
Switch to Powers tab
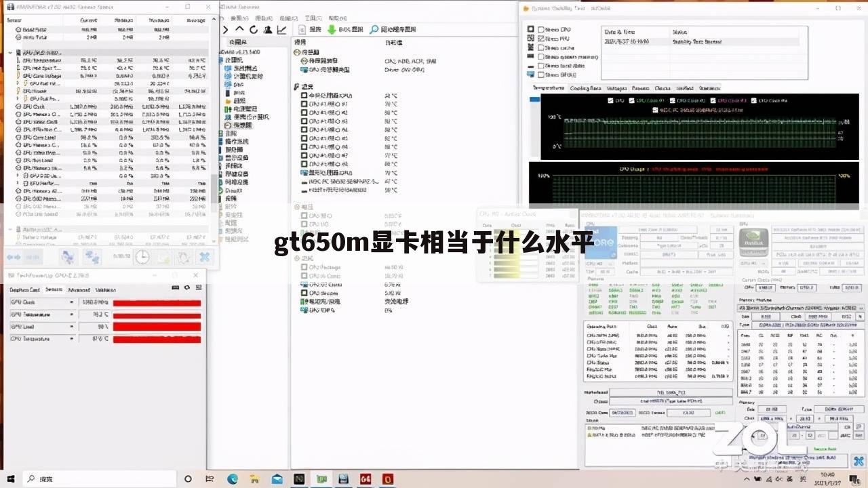(x=640, y=88)
